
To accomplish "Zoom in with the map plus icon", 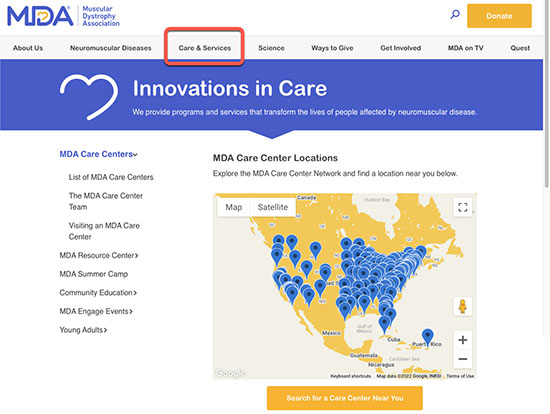I will point(463,340).
